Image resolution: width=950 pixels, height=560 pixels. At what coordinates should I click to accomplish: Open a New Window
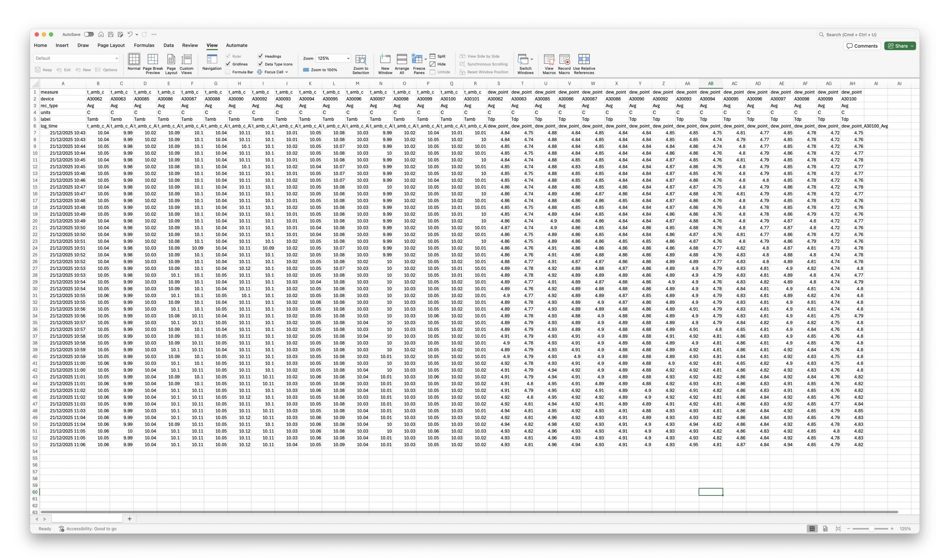385,59
